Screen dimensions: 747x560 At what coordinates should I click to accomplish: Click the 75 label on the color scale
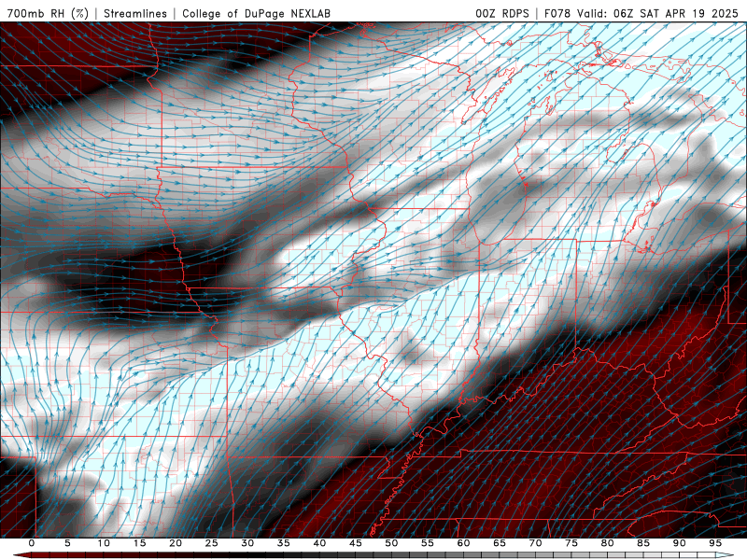pyautogui.click(x=571, y=543)
